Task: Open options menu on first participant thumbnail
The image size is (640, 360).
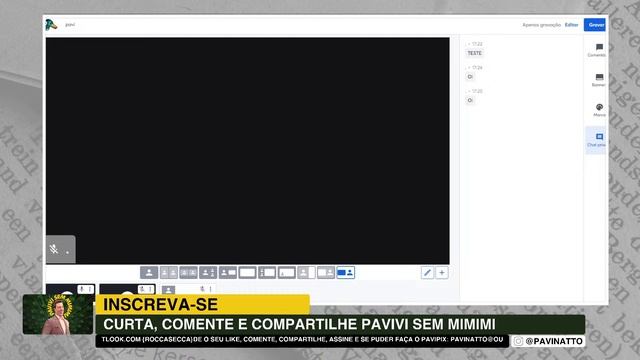Action: (x=90, y=289)
